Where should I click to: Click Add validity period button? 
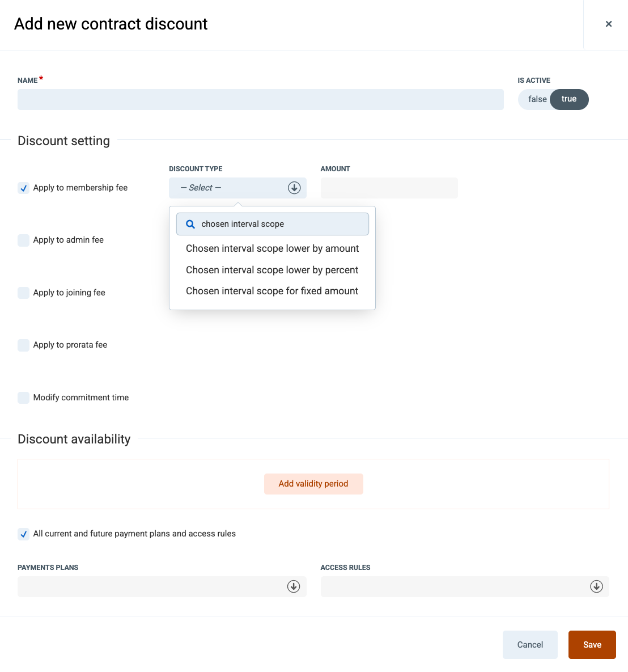click(x=313, y=484)
